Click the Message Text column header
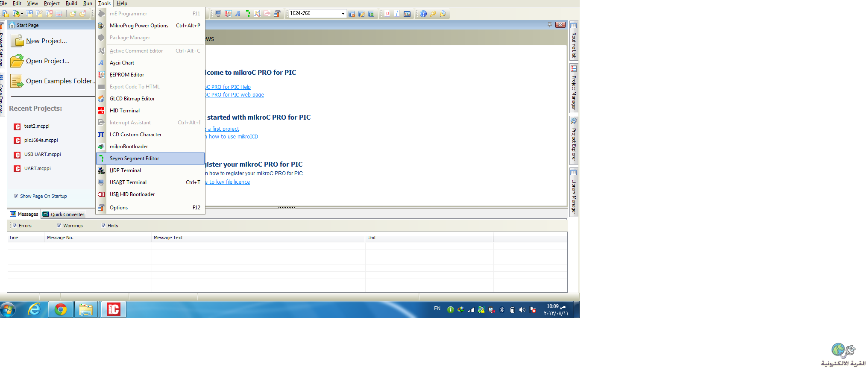The image size is (868, 373). [x=258, y=238]
